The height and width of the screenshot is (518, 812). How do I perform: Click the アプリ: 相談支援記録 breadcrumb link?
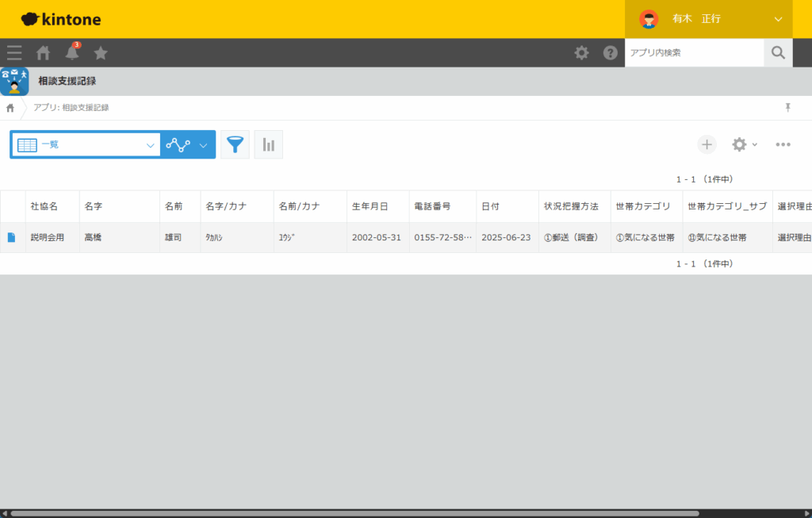pos(71,107)
